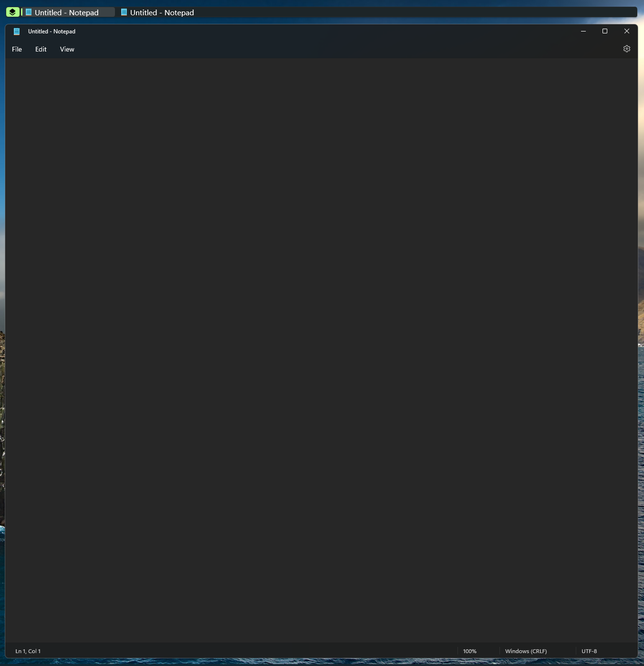Click the Untitled - Notepad window title text
This screenshot has height=666, width=644.
click(x=52, y=31)
